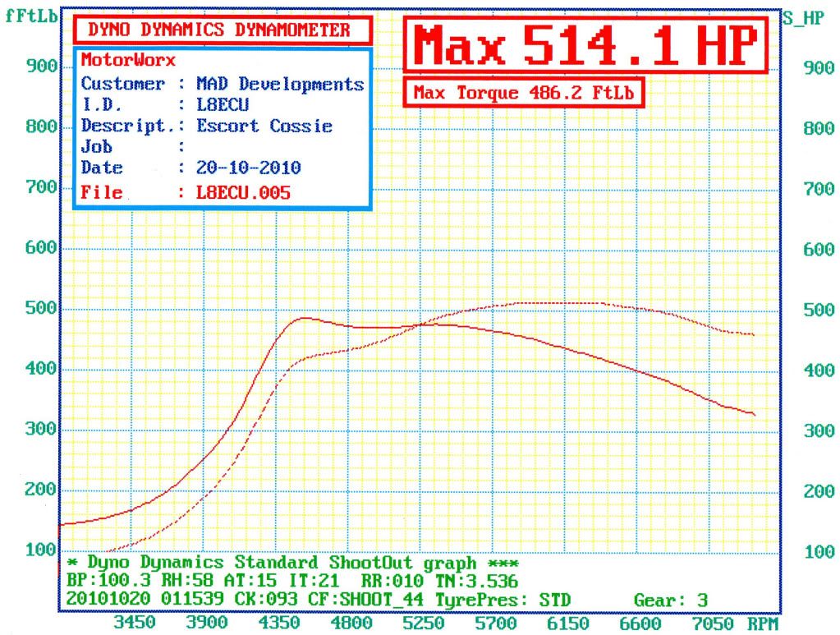
Task: Click the solid torque curve peak near 4350 RPM
Action: [x=303, y=318]
